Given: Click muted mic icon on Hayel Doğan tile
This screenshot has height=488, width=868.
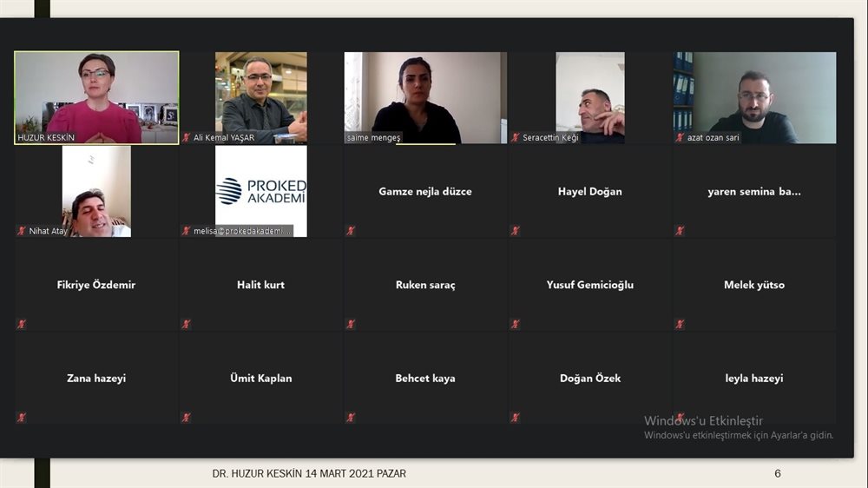Looking at the screenshot, I should click(x=516, y=231).
